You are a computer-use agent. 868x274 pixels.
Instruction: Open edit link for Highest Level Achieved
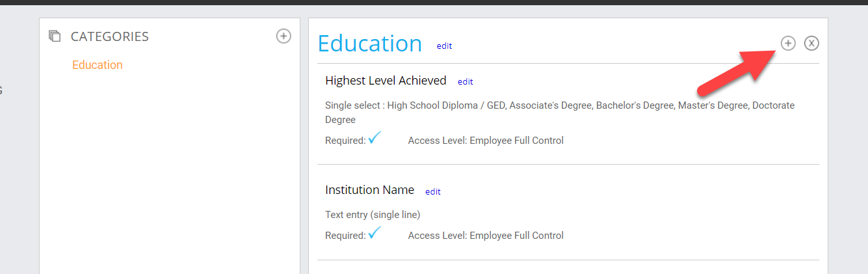465,81
